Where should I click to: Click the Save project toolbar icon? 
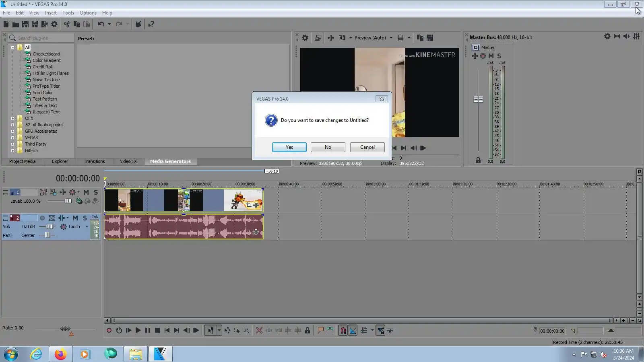tap(25, 24)
